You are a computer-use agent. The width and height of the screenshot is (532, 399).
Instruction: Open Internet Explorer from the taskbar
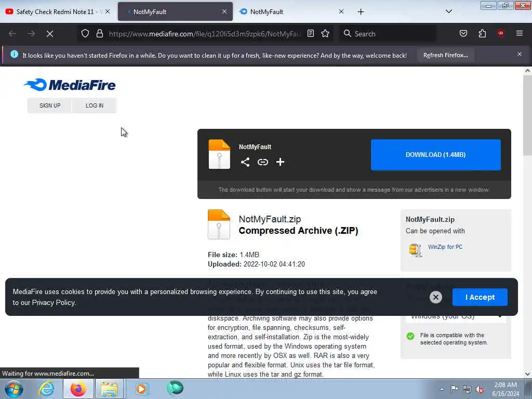pyautogui.click(x=46, y=389)
